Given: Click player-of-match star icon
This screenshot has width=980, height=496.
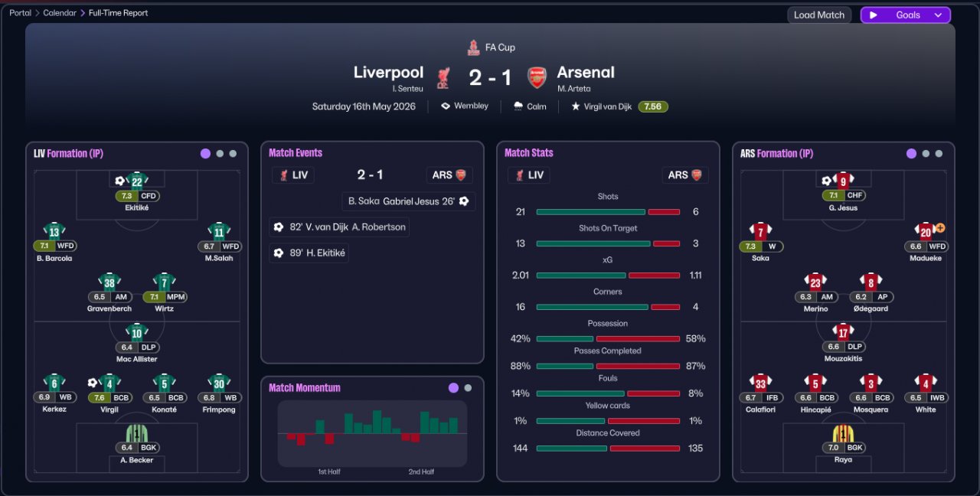Looking at the screenshot, I should pyautogui.click(x=575, y=106).
